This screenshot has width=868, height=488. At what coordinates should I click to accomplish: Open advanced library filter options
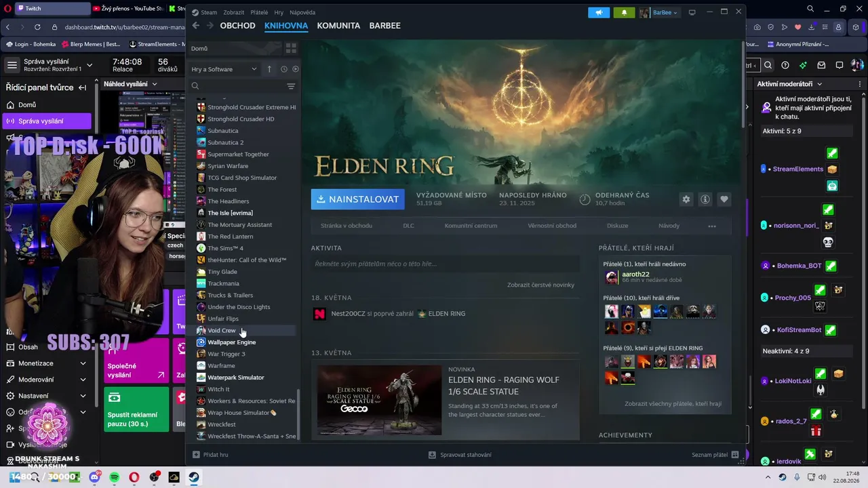pyautogui.click(x=291, y=86)
